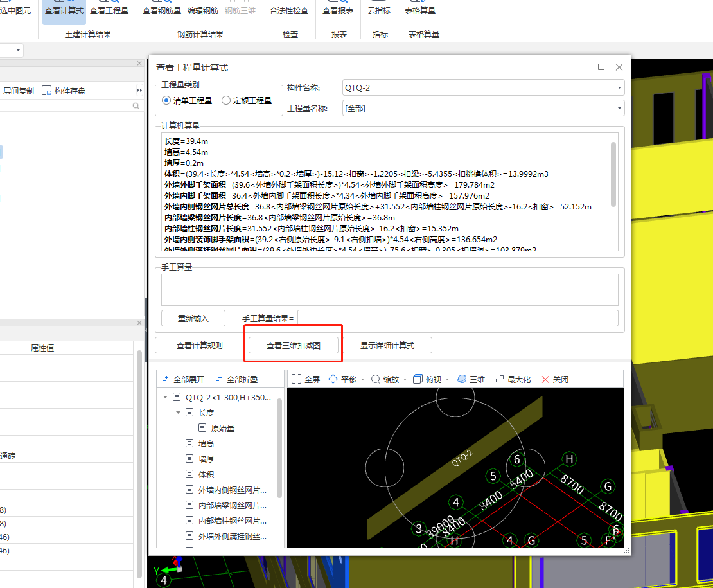The height and width of the screenshot is (588, 713).
Task: Click the 长度=39.4m formula line
Action: (186, 141)
